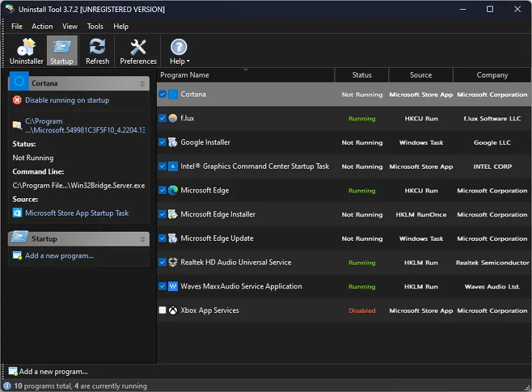532x392 pixels.
Task: Click the Waves MaxxAudio icon
Action: [x=173, y=286]
